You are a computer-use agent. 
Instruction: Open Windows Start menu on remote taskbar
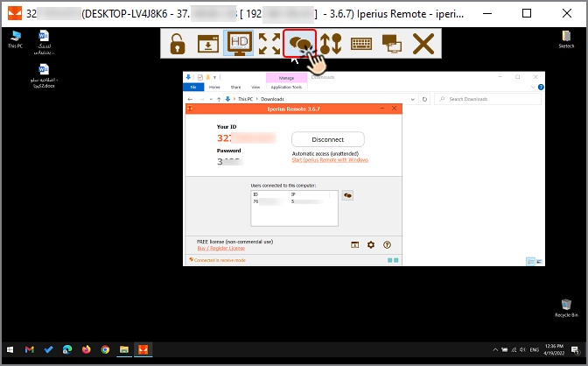pyautogui.click(x=10, y=349)
